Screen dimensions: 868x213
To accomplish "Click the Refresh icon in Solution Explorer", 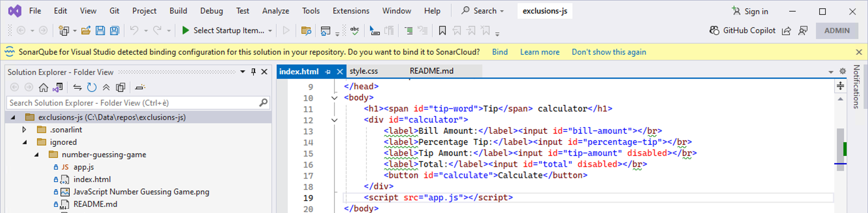I will click(x=92, y=88).
